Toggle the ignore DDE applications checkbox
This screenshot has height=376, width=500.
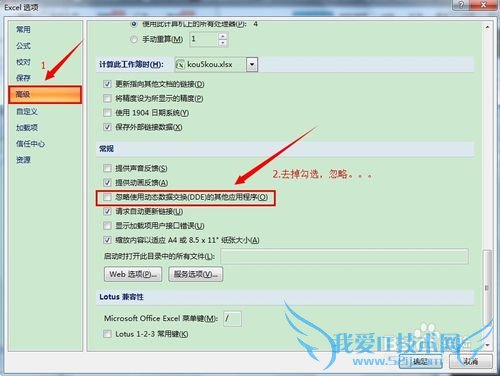(107, 197)
